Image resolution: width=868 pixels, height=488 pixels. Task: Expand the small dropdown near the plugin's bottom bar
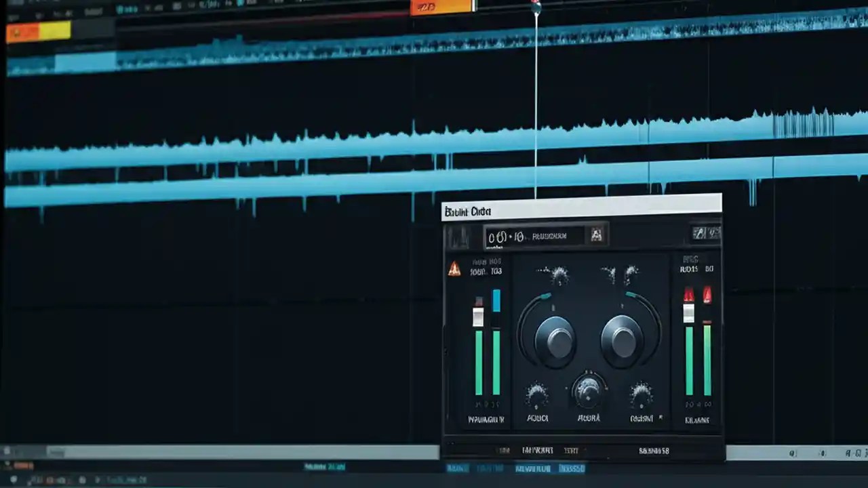point(583,450)
